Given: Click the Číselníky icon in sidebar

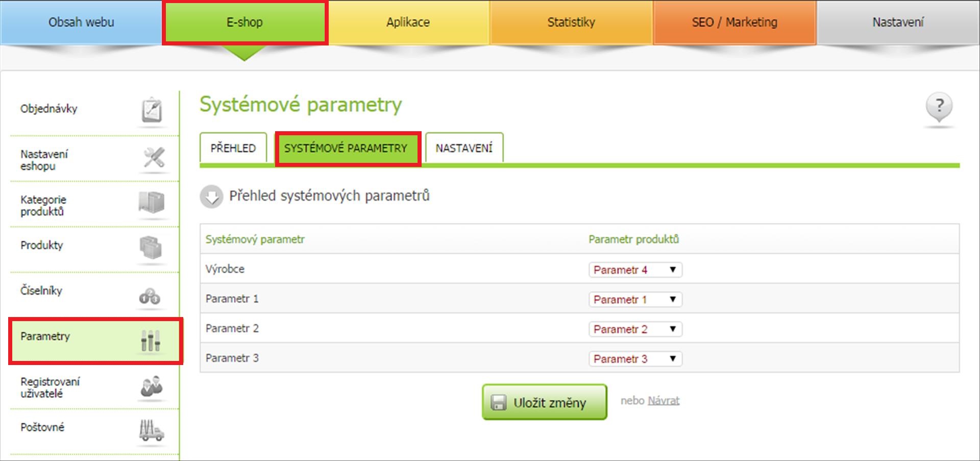Looking at the screenshot, I should [x=150, y=296].
